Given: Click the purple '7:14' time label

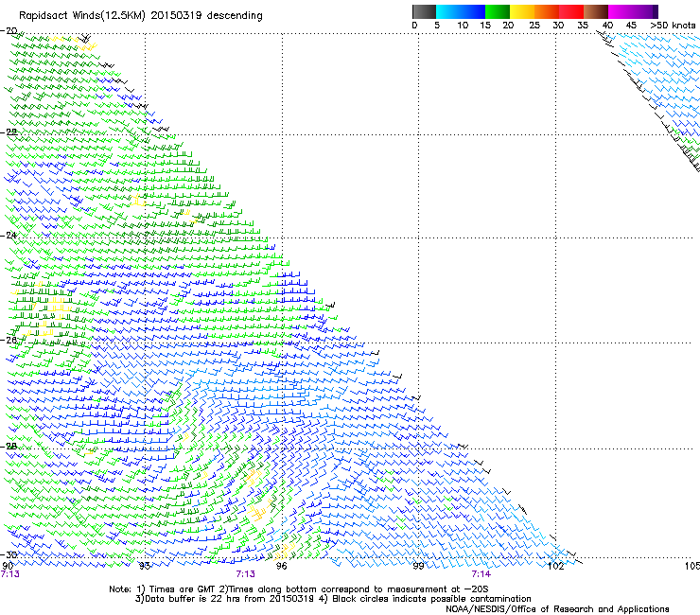Looking at the screenshot, I should point(481,574).
